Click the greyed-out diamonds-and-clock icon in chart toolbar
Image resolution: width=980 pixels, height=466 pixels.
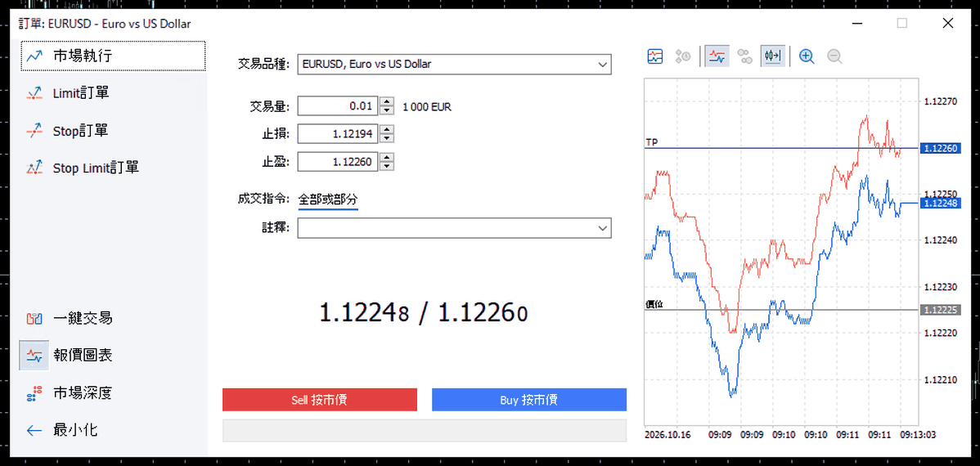[x=682, y=56]
